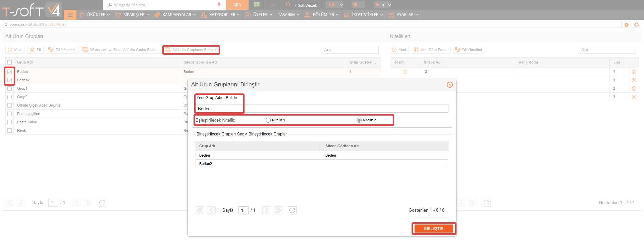Open the T-Soft Destek user account
Viewport: 644px width, 245px height.
[x=301, y=5]
